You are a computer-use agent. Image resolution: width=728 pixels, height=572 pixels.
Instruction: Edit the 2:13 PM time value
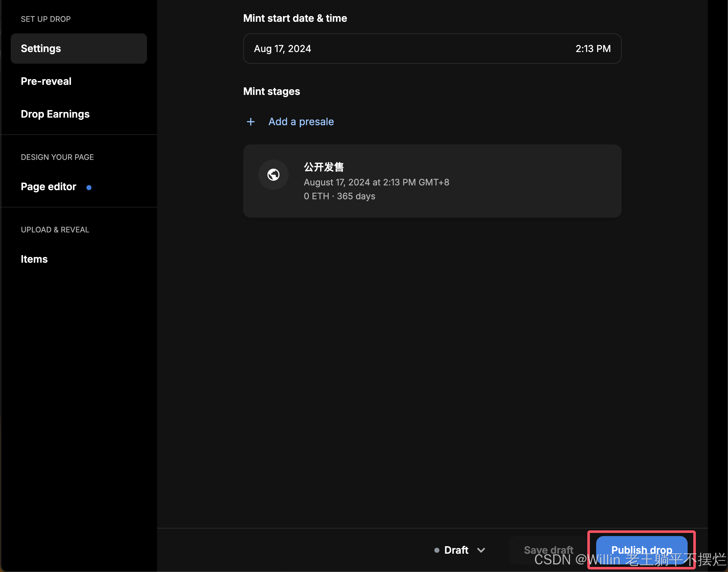click(593, 49)
